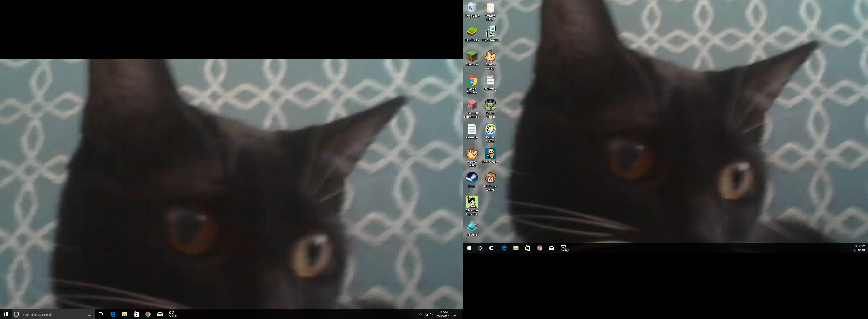The width and height of the screenshot is (868, 319).
Task: Select the Minecraft desktop shortcut
Action: 472,59
